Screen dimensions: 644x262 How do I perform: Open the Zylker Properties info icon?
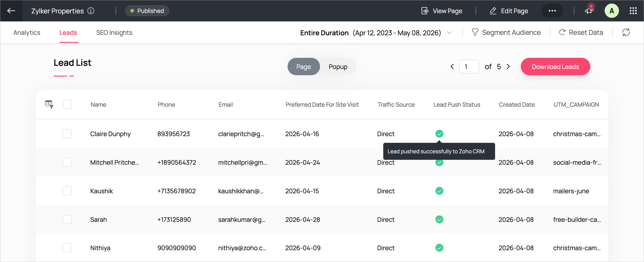(91, 11)
